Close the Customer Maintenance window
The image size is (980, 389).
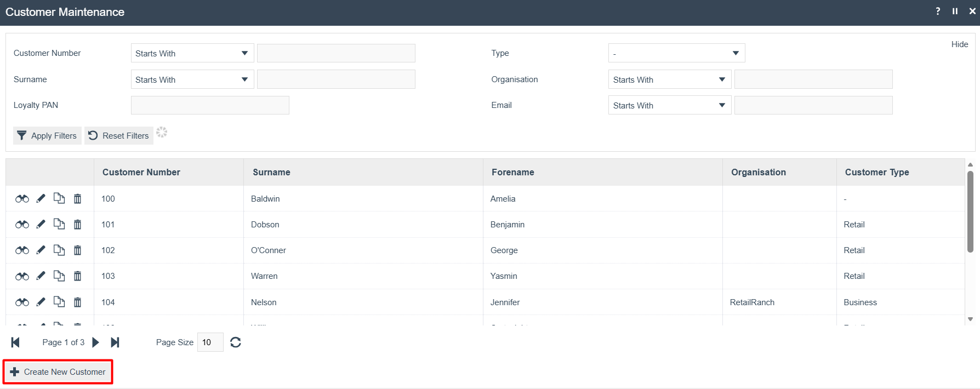pyautogui.click(x=972, y=11)
